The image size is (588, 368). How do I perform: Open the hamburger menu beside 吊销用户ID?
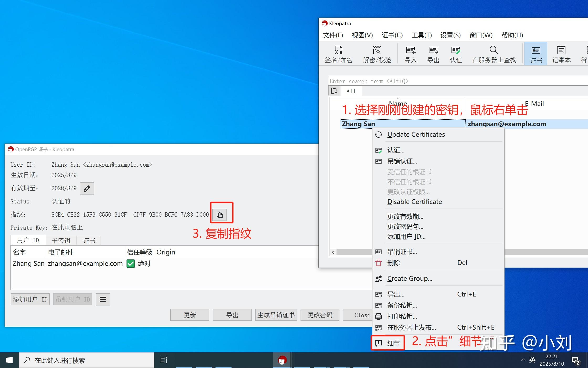pos(103,299)
